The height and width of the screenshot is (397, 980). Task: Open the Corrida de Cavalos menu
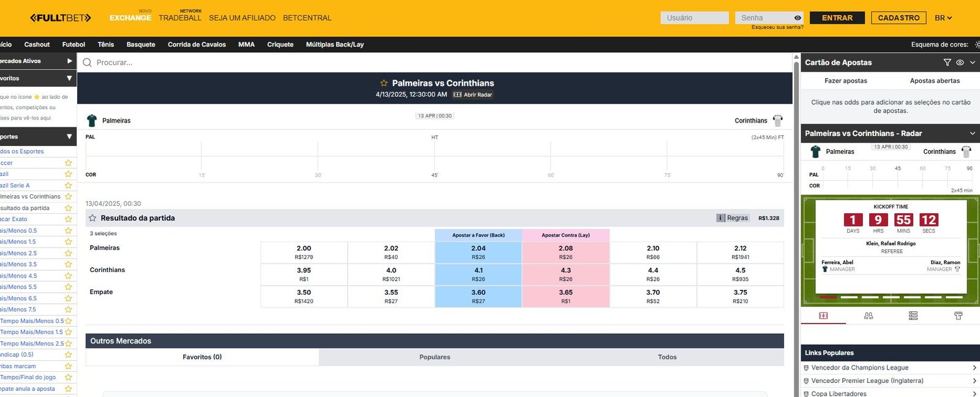coord(197,45)
